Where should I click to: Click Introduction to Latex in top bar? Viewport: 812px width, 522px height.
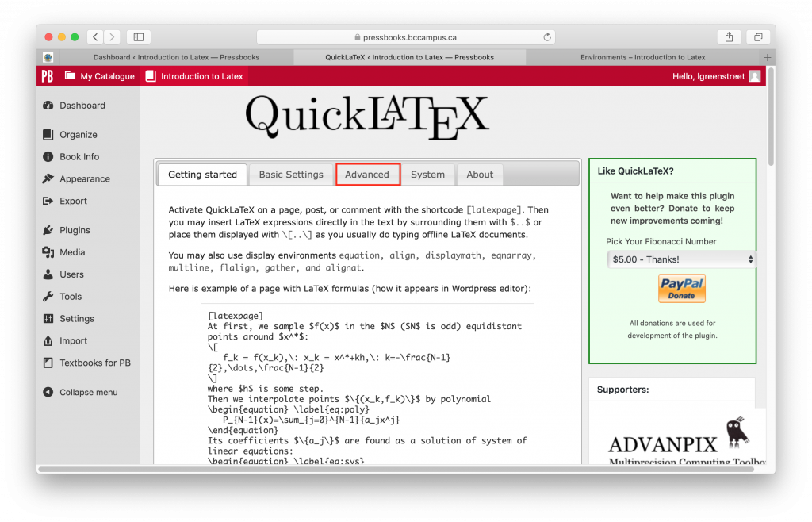click(202, 76)
